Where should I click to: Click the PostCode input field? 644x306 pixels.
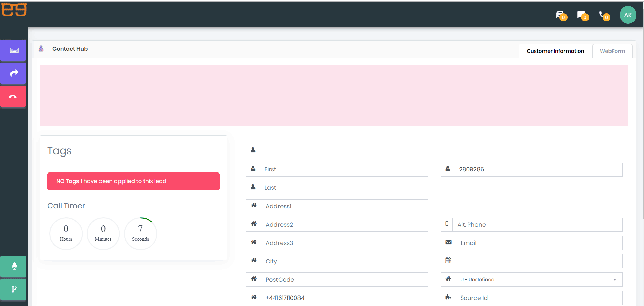pyautogui.click(x=344, y=280)
